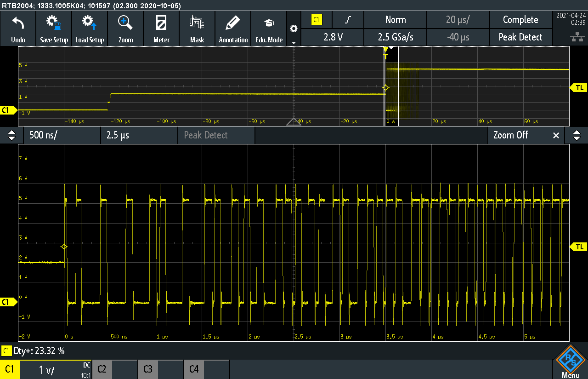Click left zoom bar up-down arrows
This screenshot has width=588, height=379.
click(x=11, y=135)
